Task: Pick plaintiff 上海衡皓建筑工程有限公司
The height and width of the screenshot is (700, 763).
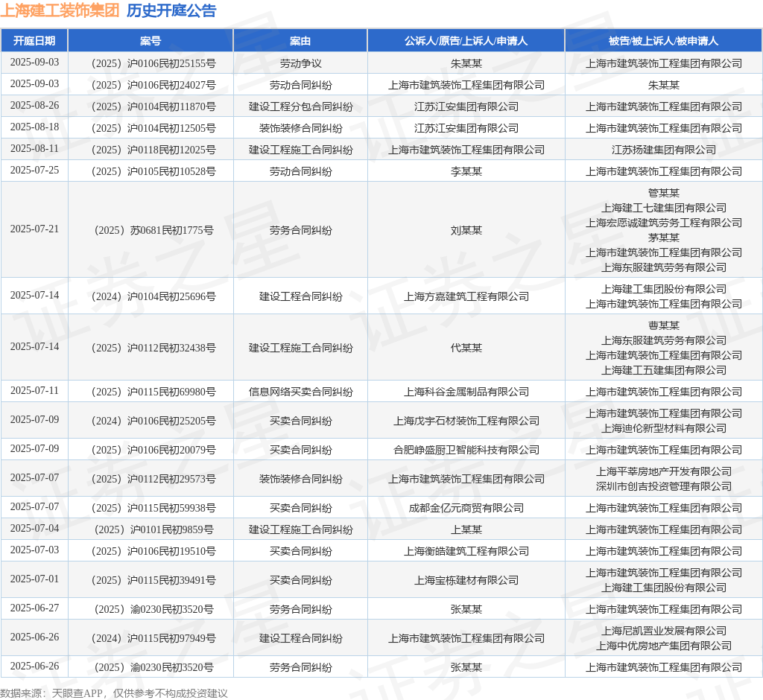Action: (x=466, y=551)
